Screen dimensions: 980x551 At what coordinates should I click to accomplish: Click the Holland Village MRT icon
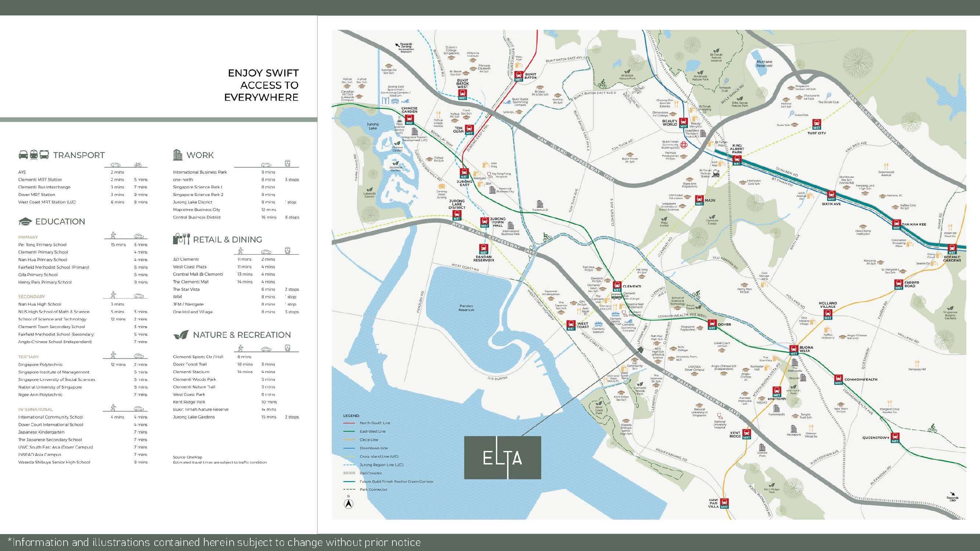828,315
